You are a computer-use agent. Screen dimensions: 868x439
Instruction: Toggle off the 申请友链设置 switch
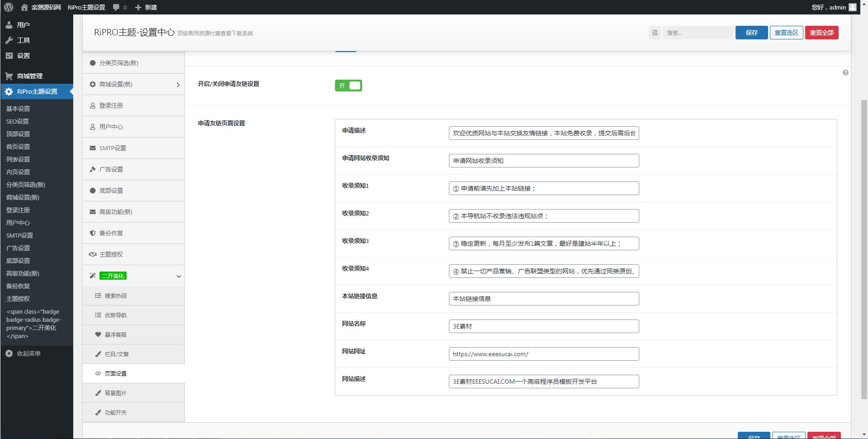click(349, 86)
